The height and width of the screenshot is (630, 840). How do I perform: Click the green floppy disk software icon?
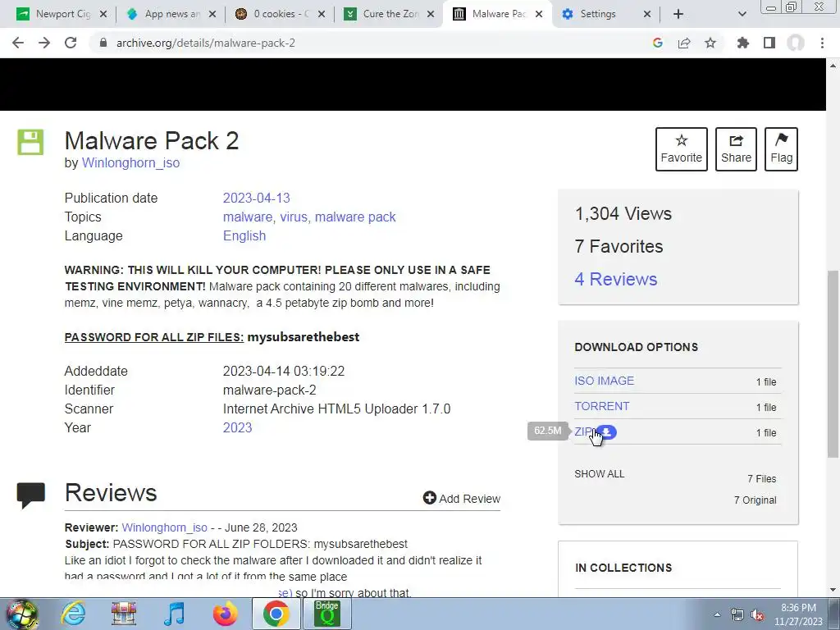point(30,142)
